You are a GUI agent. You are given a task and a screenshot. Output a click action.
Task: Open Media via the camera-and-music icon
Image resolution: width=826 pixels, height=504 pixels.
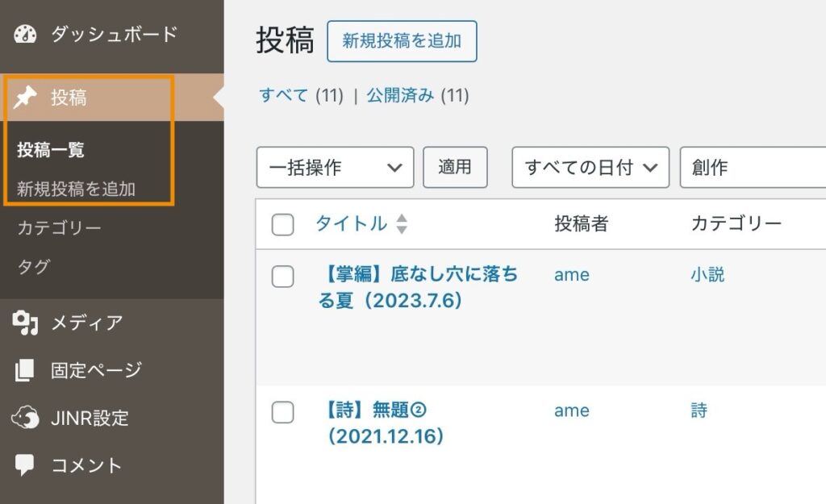pyautogui.click(x=26, y=323)
